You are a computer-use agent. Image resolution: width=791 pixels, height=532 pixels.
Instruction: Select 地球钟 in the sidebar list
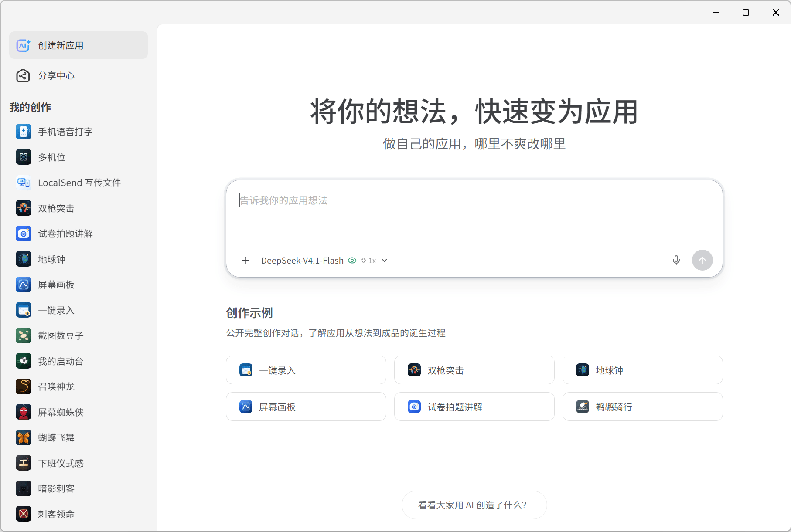point(78,259)
